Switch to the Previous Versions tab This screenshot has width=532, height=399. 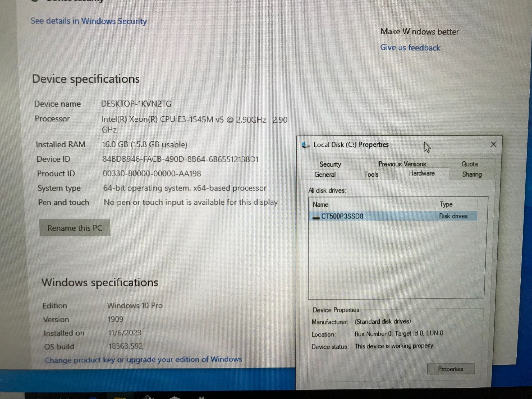(402, 164)
